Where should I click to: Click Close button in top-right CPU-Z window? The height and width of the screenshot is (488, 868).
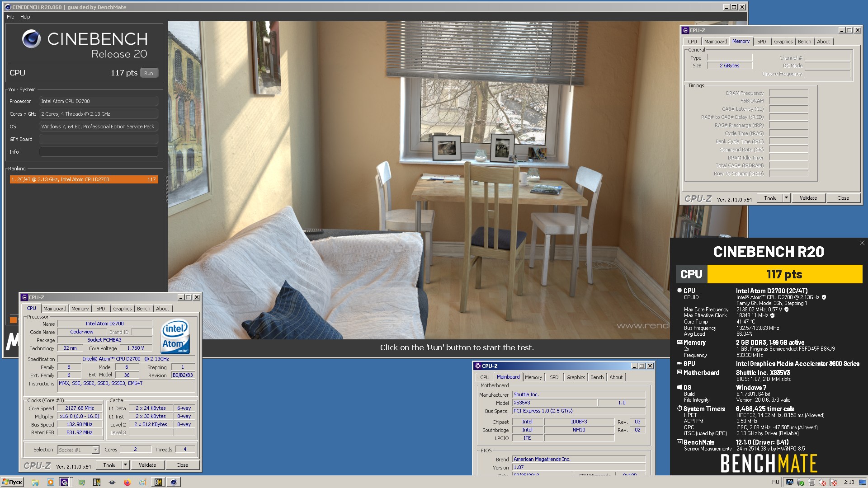click(x=843, y=198)
